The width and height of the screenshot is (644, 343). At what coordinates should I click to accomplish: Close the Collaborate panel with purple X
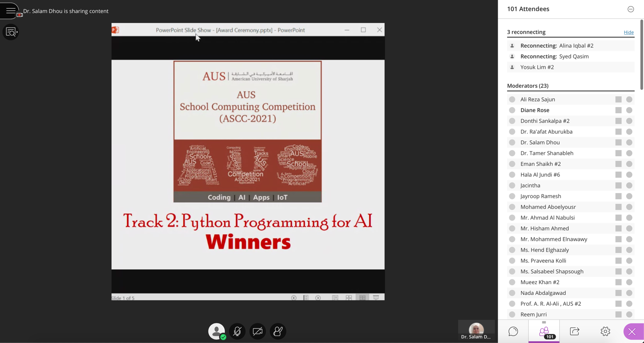click(x=632, y=331)
